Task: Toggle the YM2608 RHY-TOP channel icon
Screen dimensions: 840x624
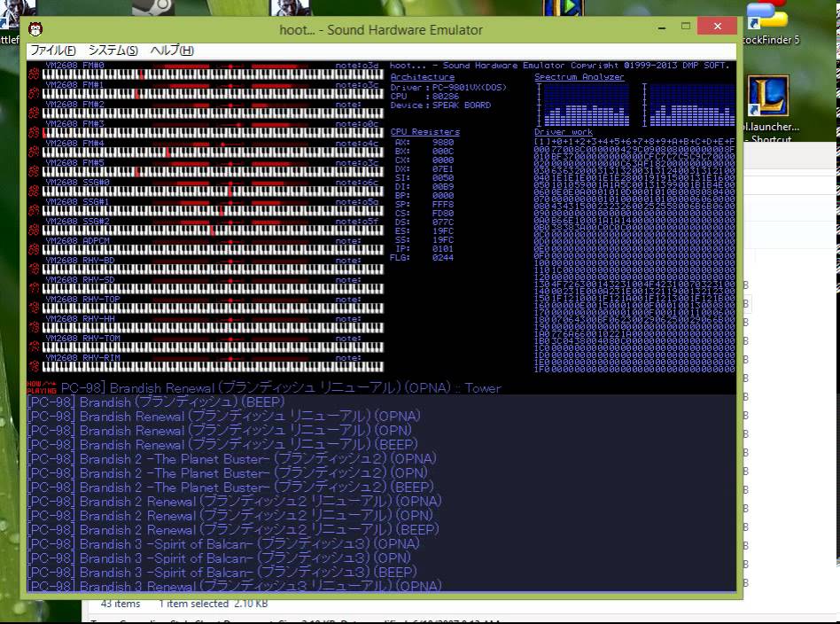Action: 35,308
